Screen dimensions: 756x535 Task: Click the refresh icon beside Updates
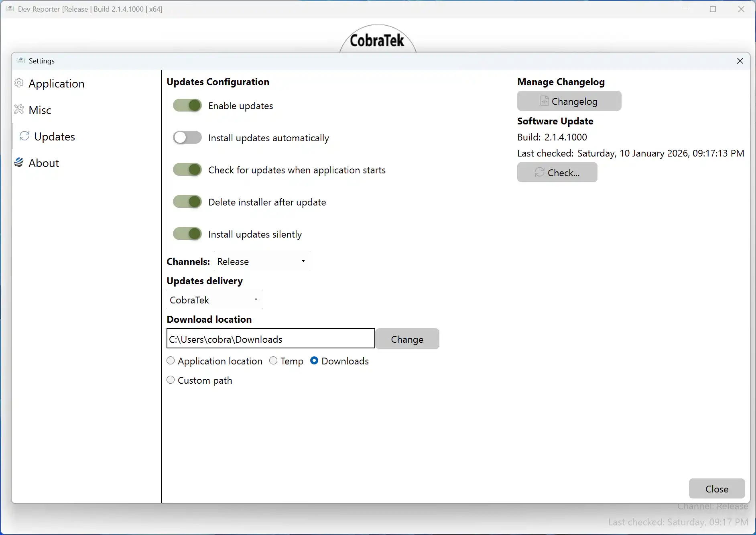coord(24,136)
